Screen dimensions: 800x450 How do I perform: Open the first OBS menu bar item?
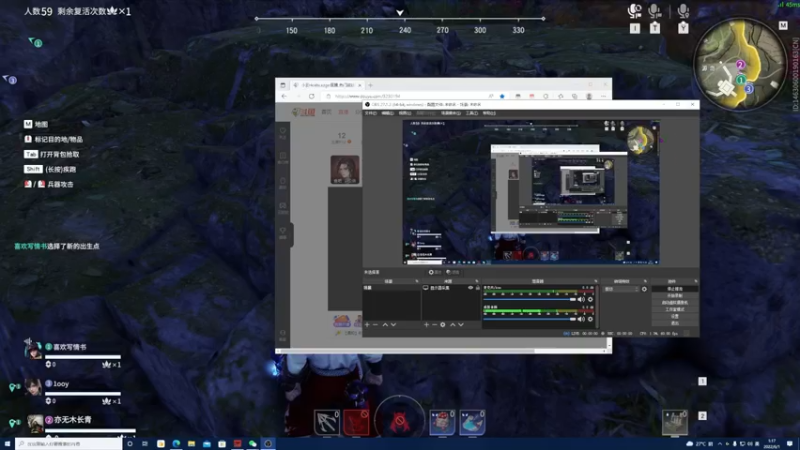[370, 113]
